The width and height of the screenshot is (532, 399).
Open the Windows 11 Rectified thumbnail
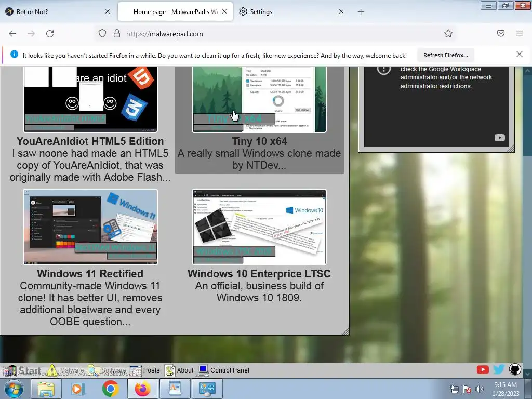(90, 227)
